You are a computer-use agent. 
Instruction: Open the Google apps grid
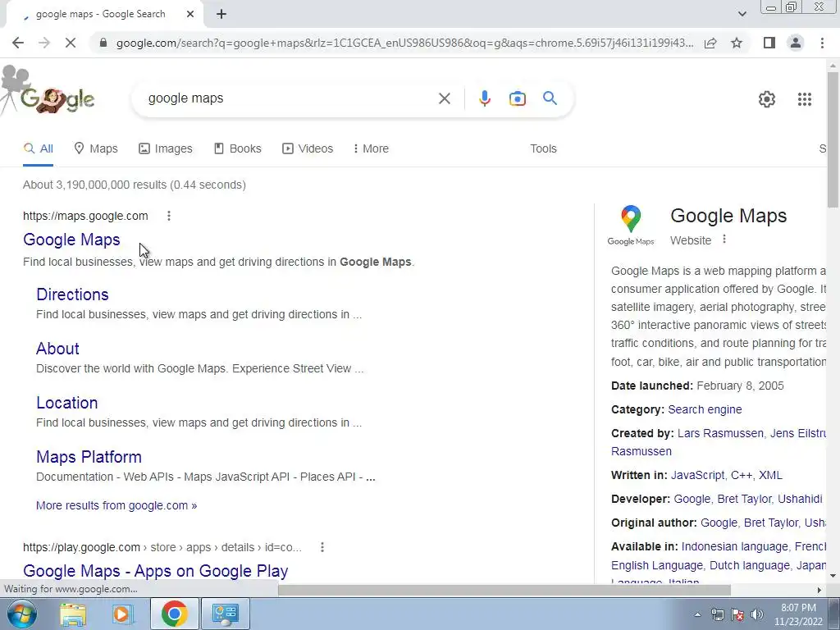click(804, 99)
